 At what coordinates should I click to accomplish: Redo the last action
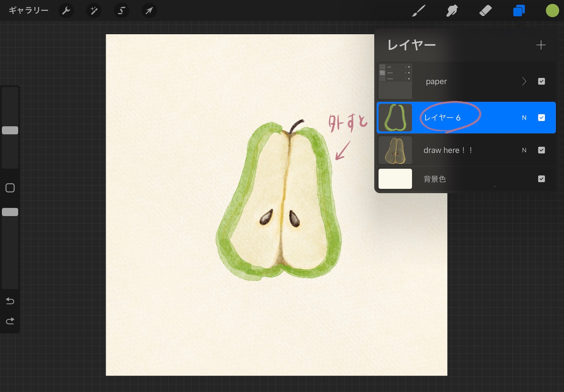coord(10,321)
